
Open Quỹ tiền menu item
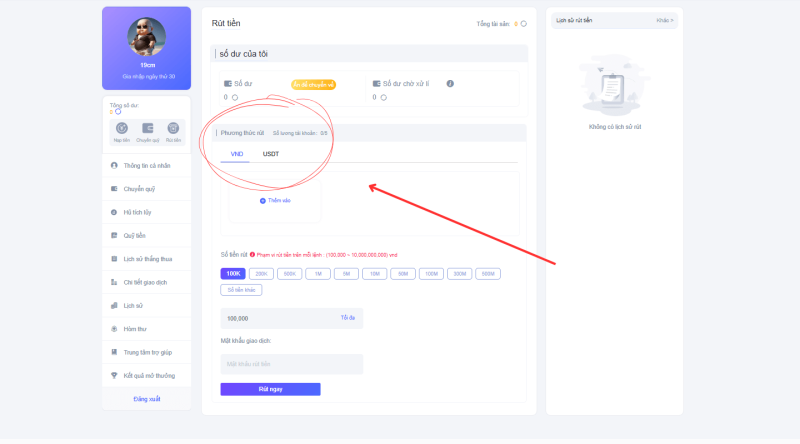[147, 236]
